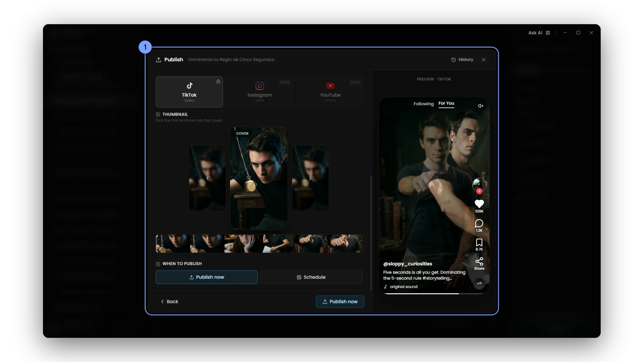Click the original sound label
The image size is (644, 362).
click(x=404, y=287)
